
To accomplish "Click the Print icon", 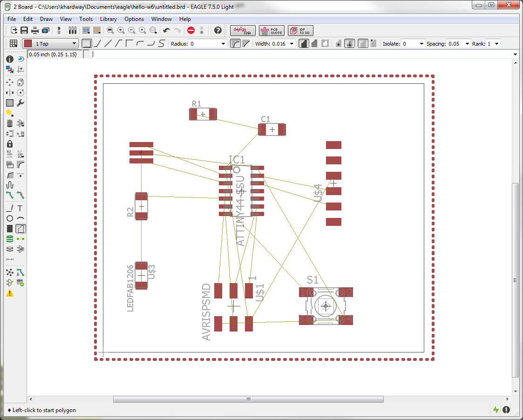I will coord(34,30).
